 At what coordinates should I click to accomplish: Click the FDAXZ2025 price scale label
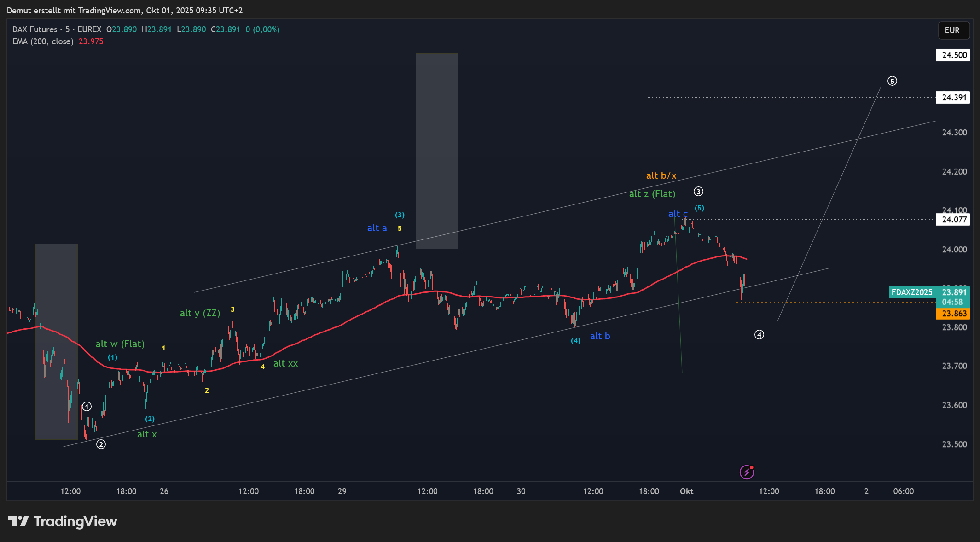911,292
